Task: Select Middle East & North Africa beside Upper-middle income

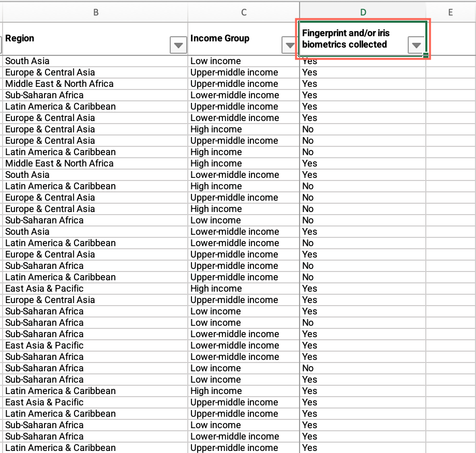Action: click(x=95, y=84)
